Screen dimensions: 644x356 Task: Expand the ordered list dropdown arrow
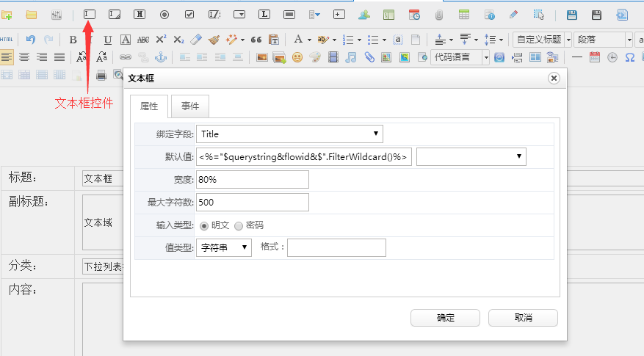pos(359,40)
